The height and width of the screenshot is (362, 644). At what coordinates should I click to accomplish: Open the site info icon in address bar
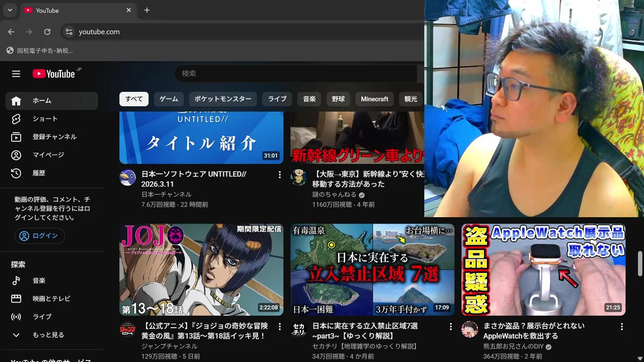pyautogui.click(x=69, y=32)
